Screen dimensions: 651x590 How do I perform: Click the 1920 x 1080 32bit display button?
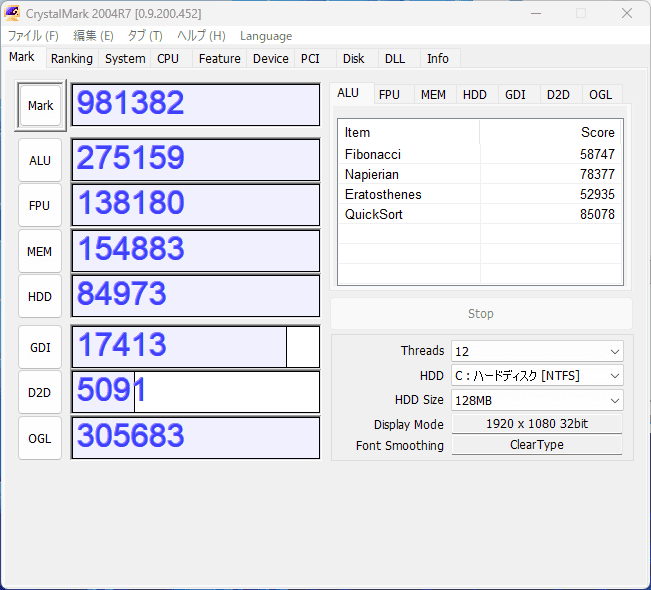pyautogui.click(x=537, y=424)
